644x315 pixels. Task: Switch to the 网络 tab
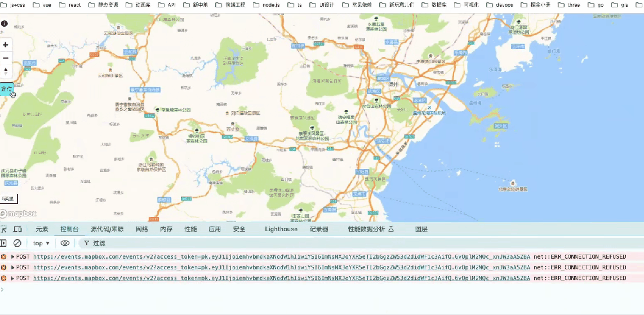tap(141, 229)
